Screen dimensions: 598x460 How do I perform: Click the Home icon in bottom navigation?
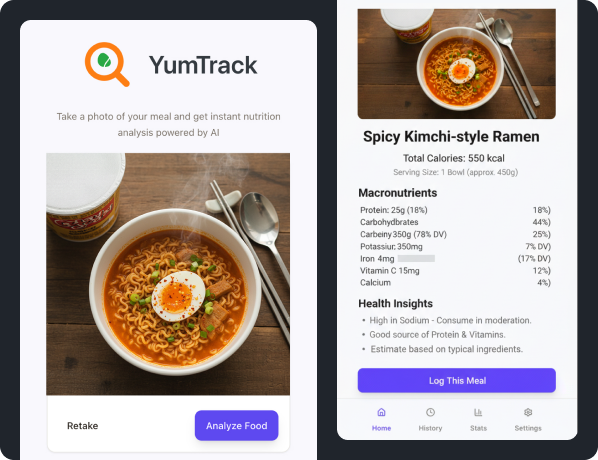coord(381,412)
